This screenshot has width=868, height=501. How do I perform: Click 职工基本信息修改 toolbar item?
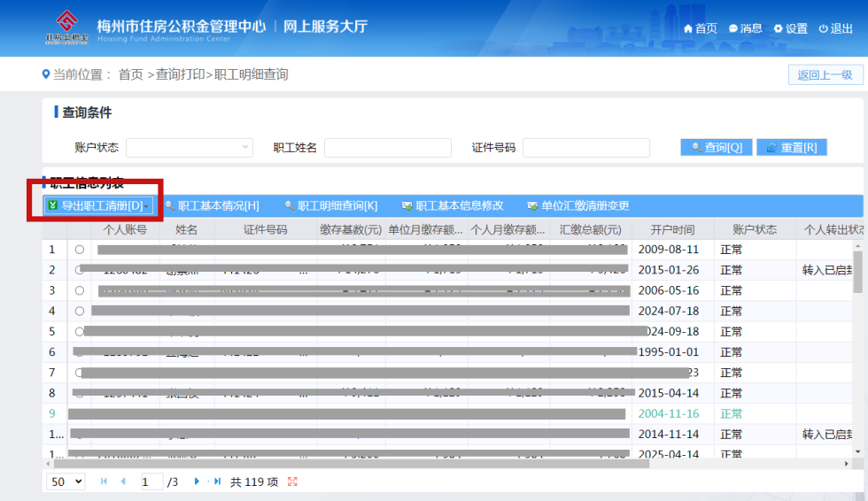453,205
